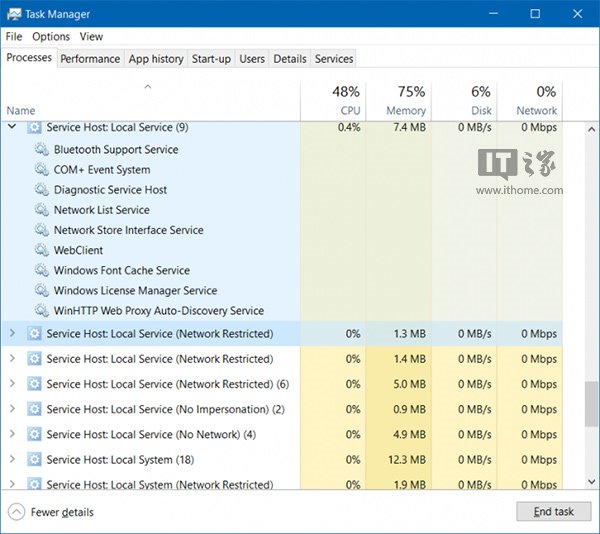Select WinHTTP Web Proxy Auto-Discovery Service entry

(159, 311)
